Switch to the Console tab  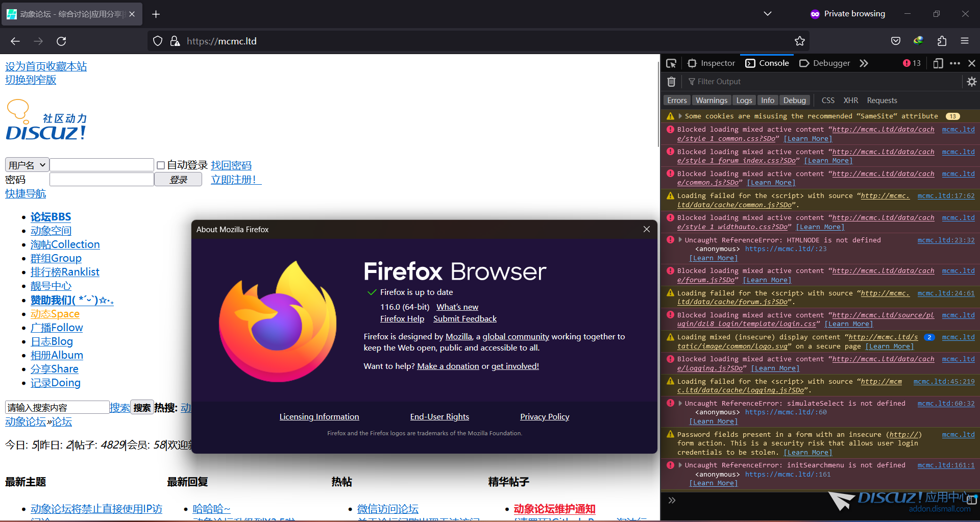coord(767,63)
